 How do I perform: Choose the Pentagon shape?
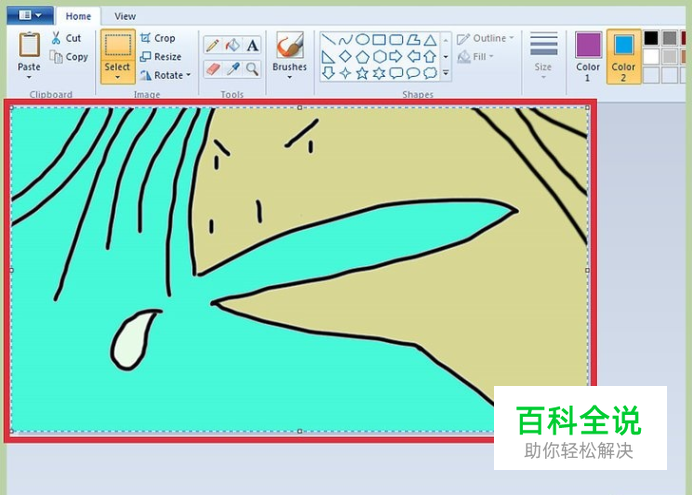pos(362,56)
